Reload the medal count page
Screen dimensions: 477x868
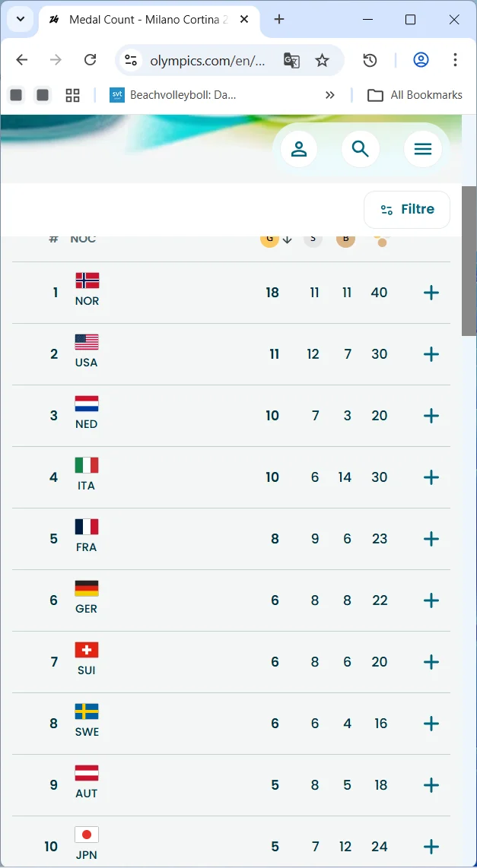(90, 60)
